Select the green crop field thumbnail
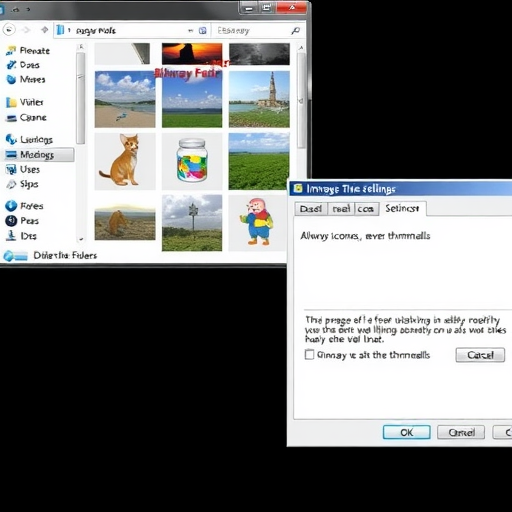 point(259,161)
